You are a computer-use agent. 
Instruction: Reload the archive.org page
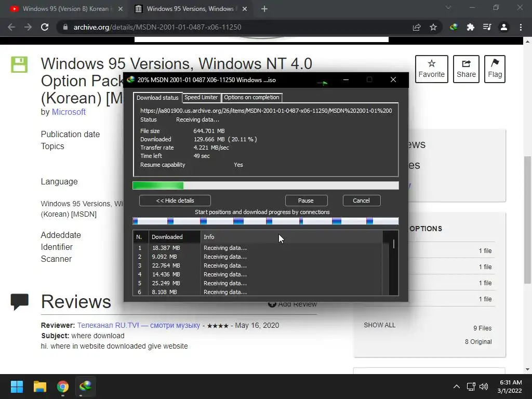click(x=45, y=27)
